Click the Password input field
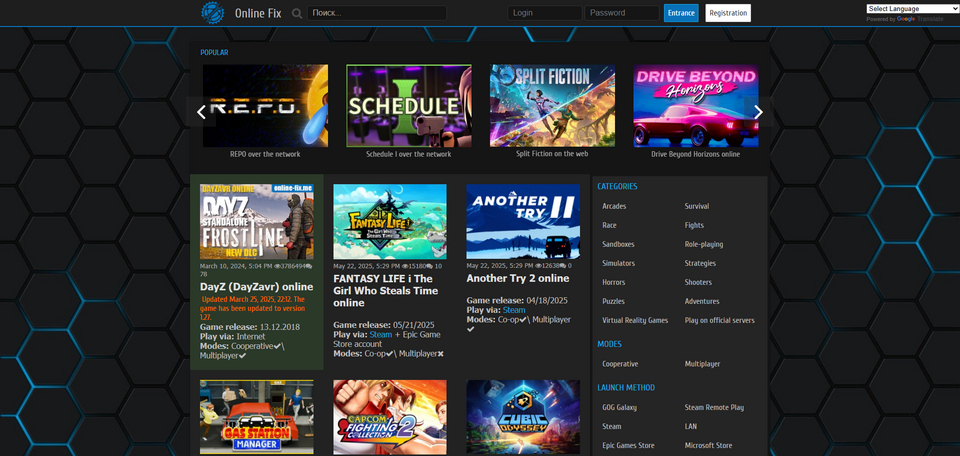 click(x=622, y=13)
